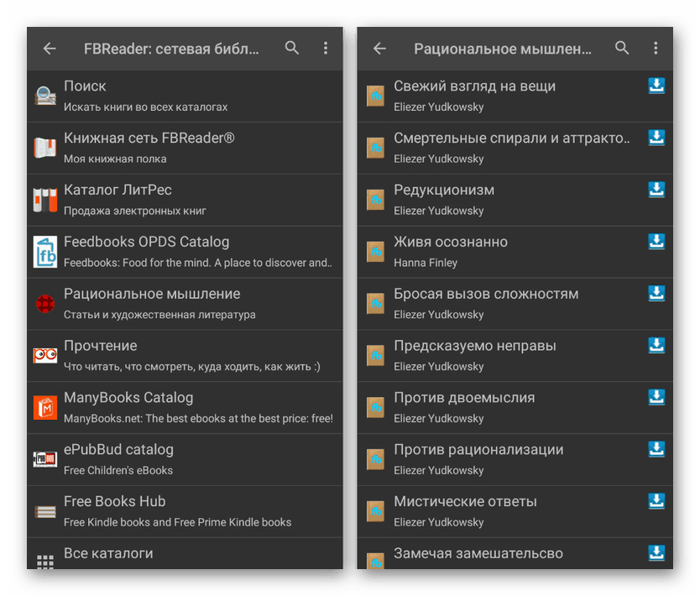Open the Поиск catalog search entry
700x596 pixels.
pos(185,96)
